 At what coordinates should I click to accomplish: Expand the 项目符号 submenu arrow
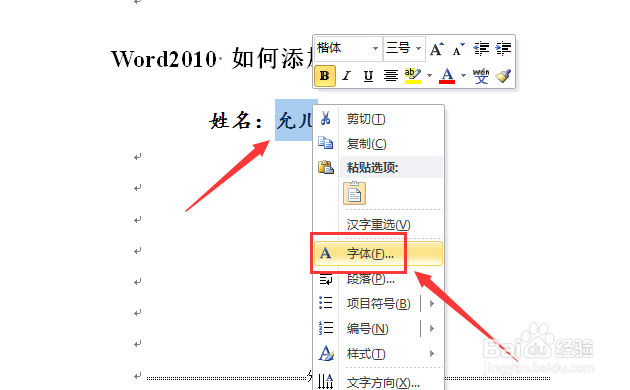432,304
